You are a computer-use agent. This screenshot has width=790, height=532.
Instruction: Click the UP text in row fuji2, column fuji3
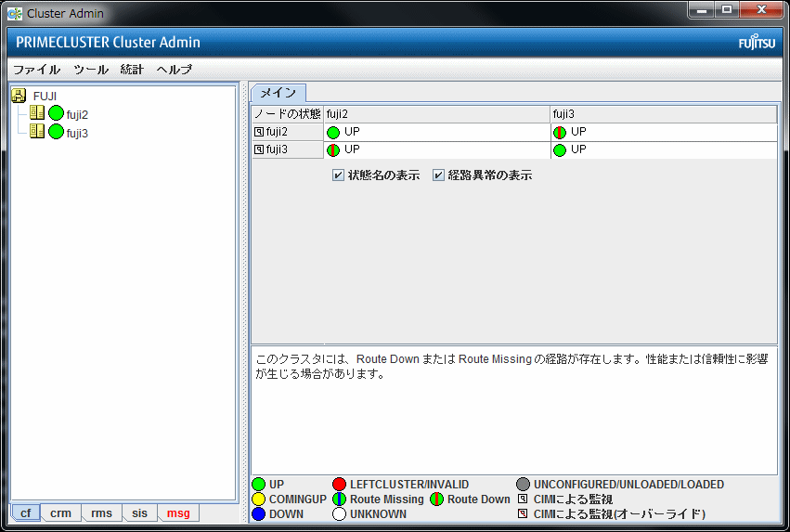pos(578,132)
